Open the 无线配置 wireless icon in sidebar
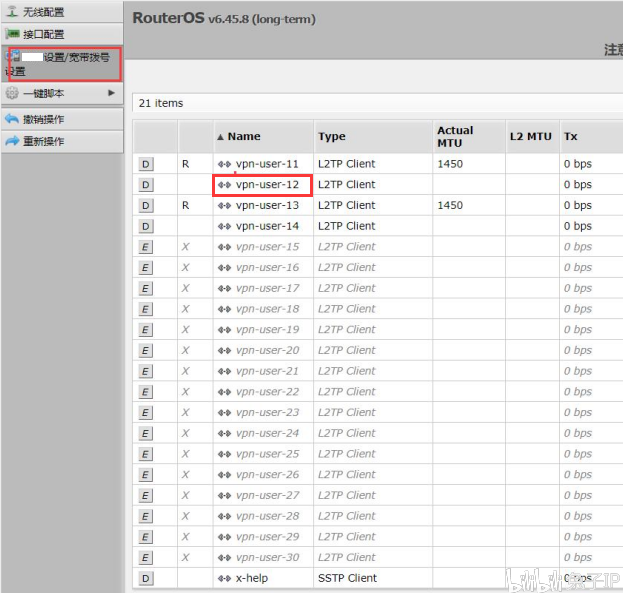 (x=12, y=12)
